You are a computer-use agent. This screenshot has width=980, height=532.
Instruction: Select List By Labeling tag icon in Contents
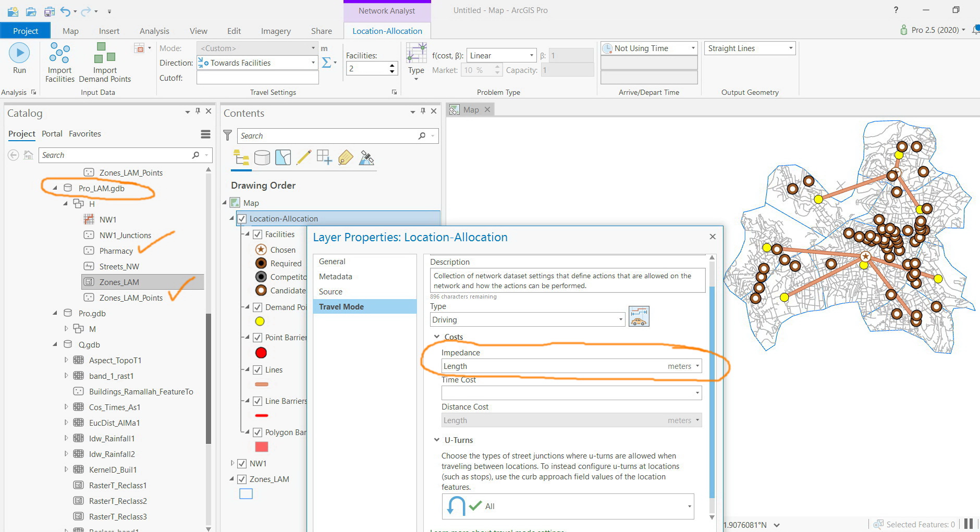345,157
